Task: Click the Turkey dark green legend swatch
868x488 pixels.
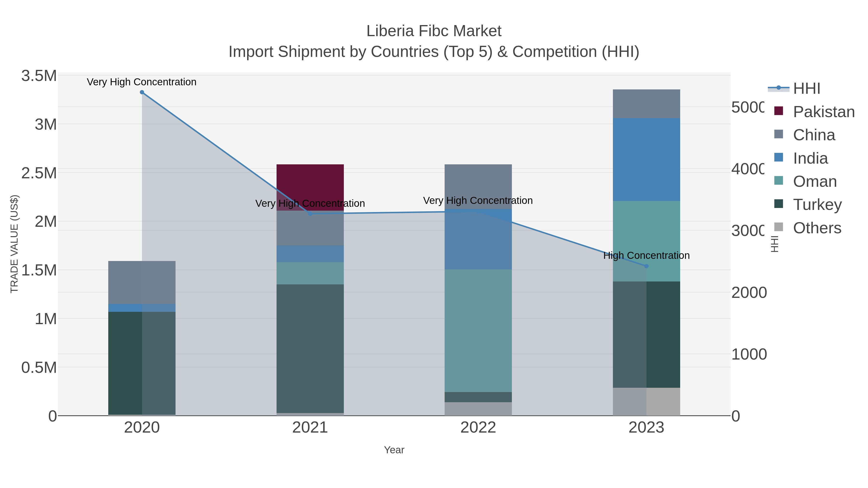Action: tap(779, 204)
